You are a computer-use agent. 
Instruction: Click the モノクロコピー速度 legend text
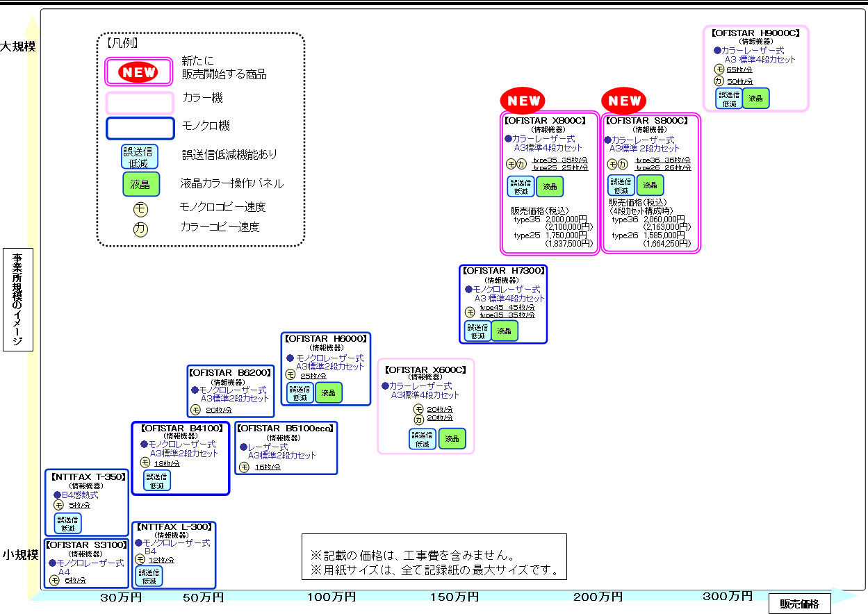tap(222, 207)
